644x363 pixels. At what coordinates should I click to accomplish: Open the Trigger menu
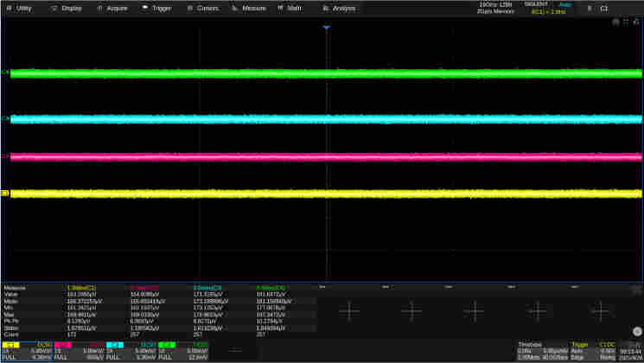156,8
